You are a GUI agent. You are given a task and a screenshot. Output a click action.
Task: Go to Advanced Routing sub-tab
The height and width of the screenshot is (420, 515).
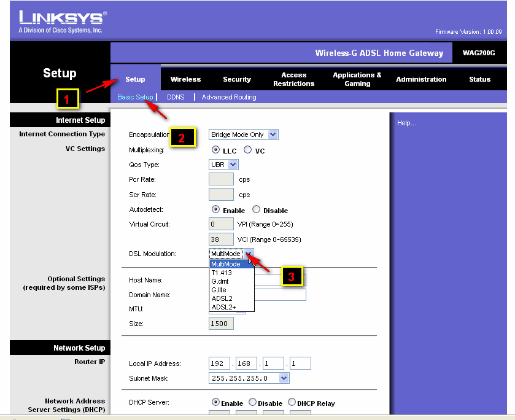[x=229, y=97]
